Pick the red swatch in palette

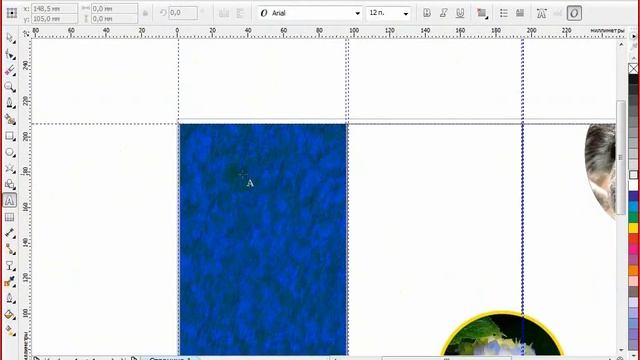[x=633, y=238]
